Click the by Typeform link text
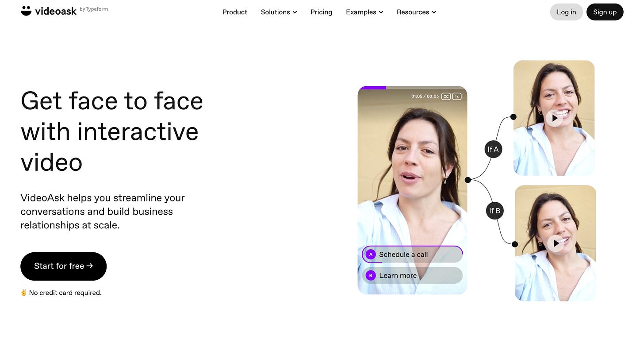The height and width of the screenshot is (347, 644). (x=94, y=9)
